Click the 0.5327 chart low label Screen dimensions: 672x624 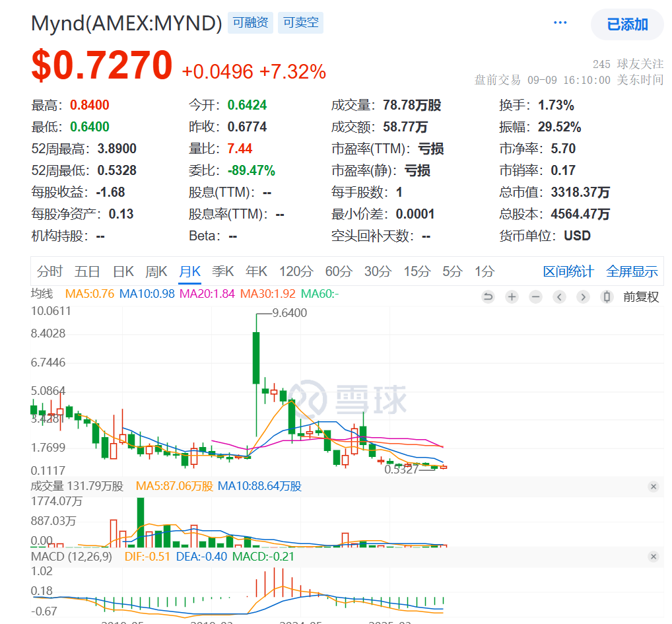pyautogui.click(x=401, y=469)
